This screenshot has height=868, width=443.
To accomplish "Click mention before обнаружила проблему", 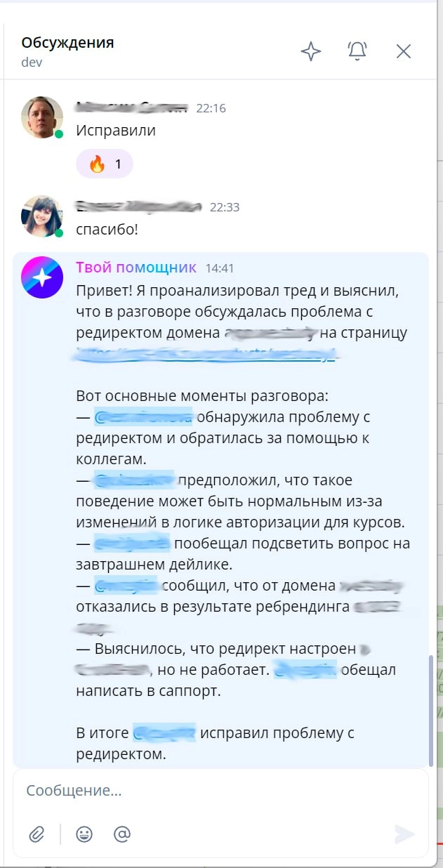I will tap(143, 417).
